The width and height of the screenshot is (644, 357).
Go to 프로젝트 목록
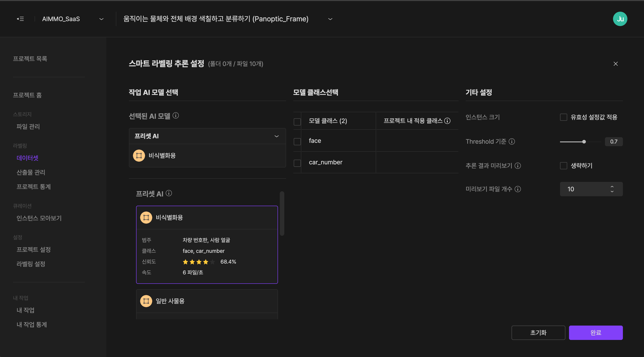point(30,59)
